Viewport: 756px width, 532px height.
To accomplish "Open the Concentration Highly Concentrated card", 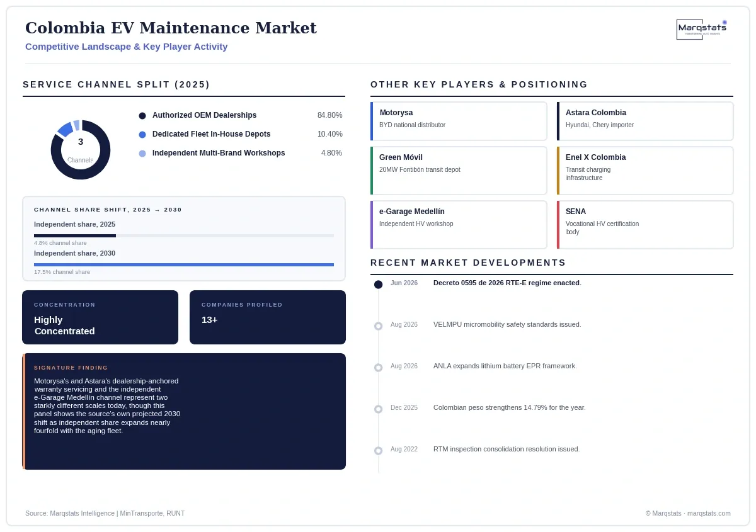I will (100, 317).
